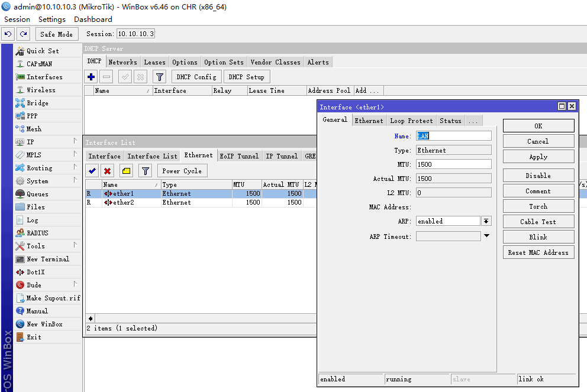Run Cable Test
The height and width of the screenshot is (392, 587).
(x=538, y=222)
